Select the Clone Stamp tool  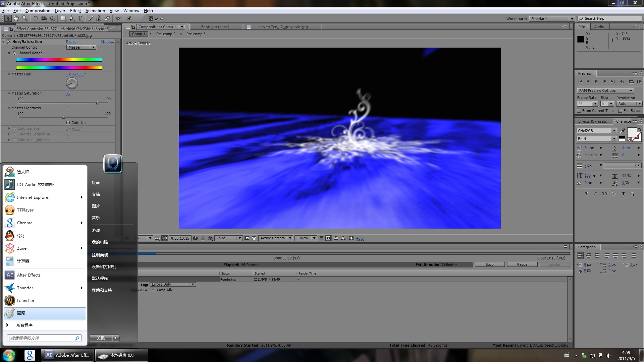[99, 18]
